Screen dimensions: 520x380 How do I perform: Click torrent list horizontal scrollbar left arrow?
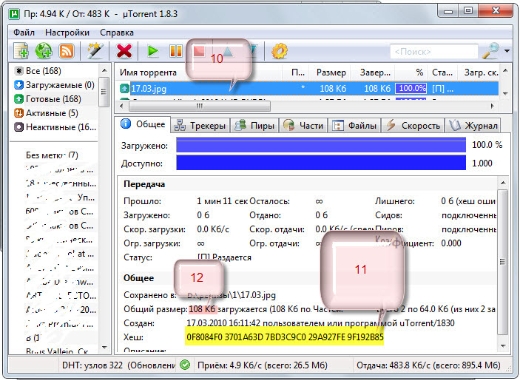click(x=121, y=106)
